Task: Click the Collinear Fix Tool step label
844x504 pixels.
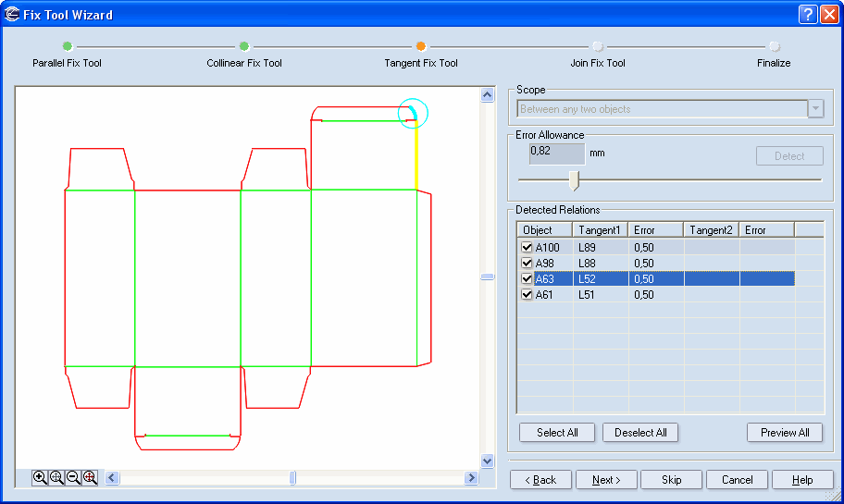Action: [x=244, y=63]
